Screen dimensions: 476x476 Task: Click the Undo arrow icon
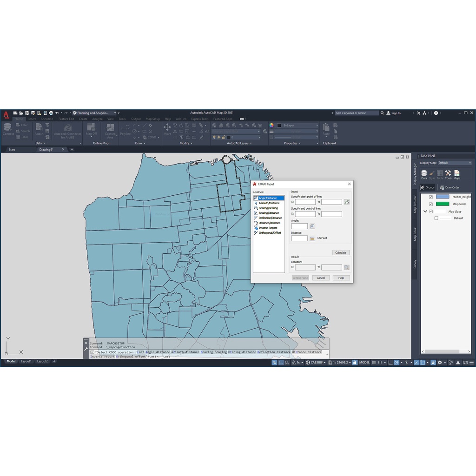click(x=57, y=113)
